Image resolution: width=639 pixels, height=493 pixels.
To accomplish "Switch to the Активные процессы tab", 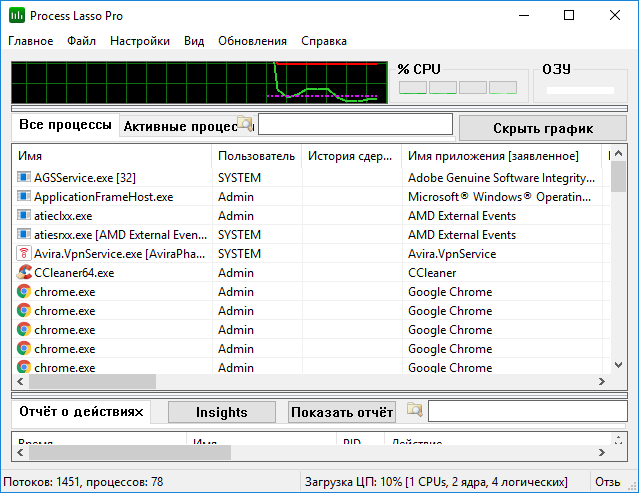I will coord(178,127).
